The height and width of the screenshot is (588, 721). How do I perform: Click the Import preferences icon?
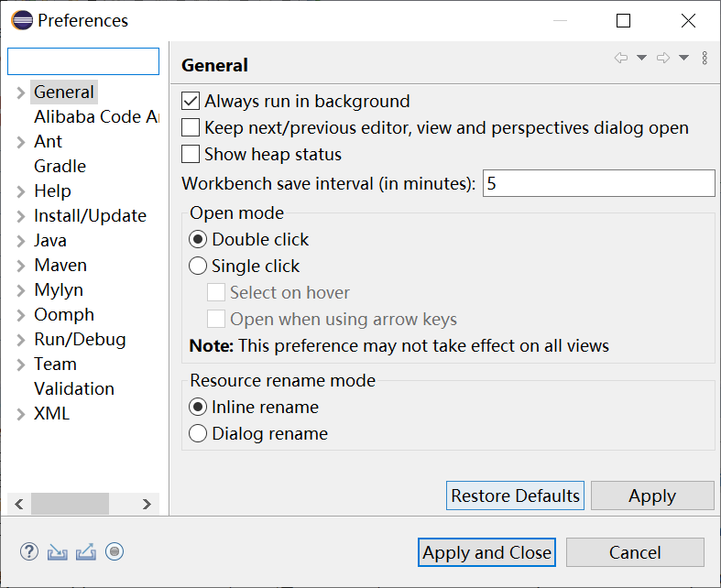click(58, 551)
